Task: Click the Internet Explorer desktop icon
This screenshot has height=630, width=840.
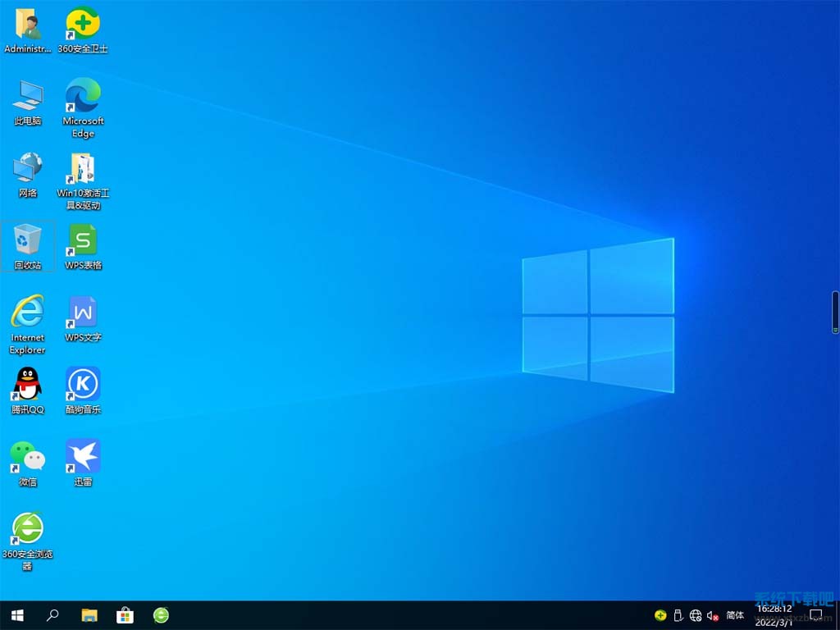Action: [x=28, y=313]
